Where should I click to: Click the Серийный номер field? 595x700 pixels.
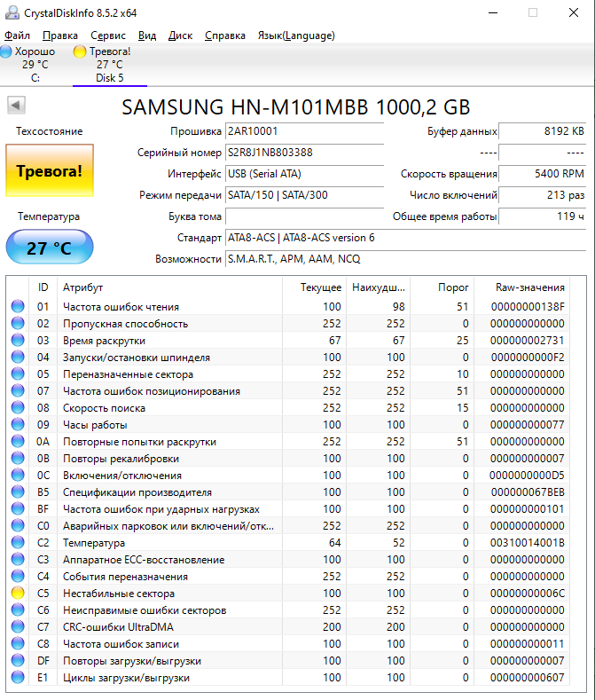305,153
